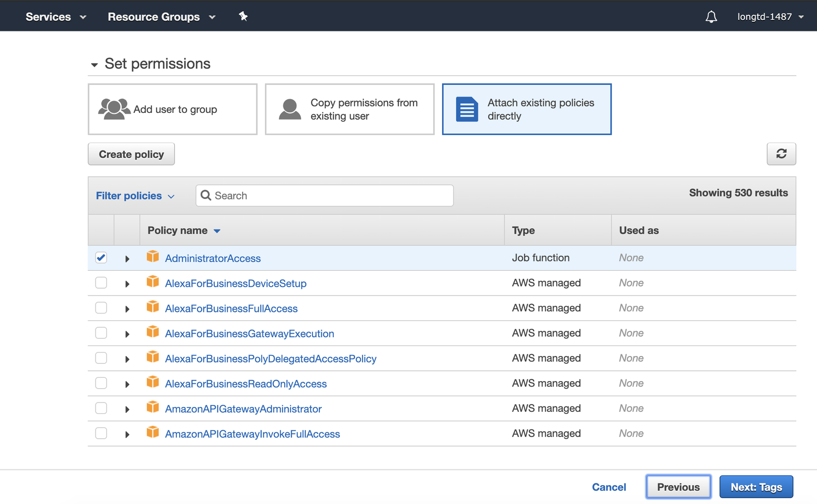Click the refresh policies icon button
This screenshot has height=504, width=817.
point(781,154)
